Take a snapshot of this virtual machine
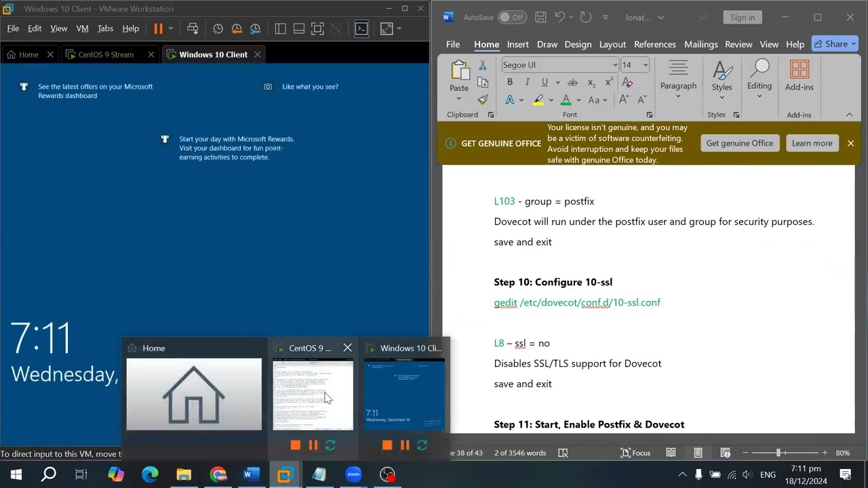 click(x=218, y=28)
